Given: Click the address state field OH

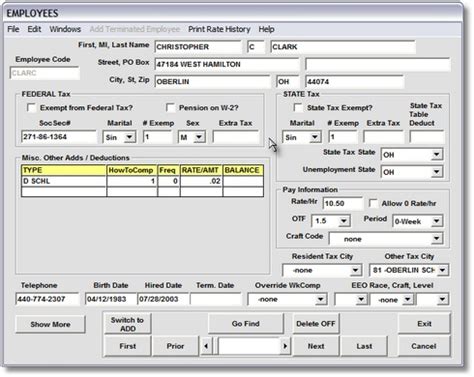Looking at the screenshot, I should coord(288,82).
